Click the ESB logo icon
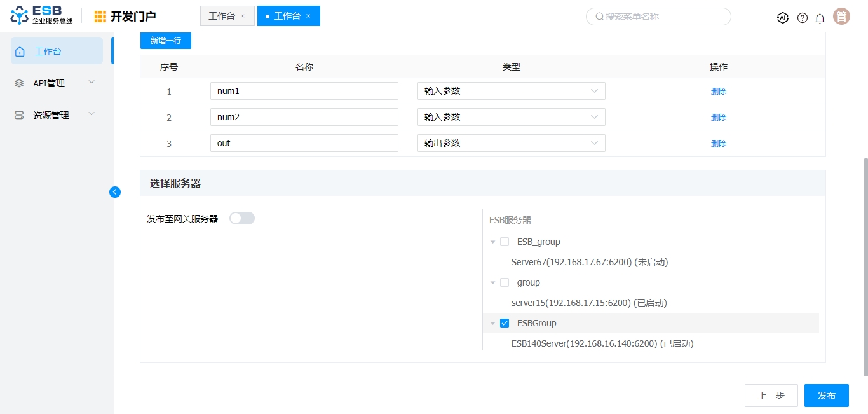 (20, 16)
